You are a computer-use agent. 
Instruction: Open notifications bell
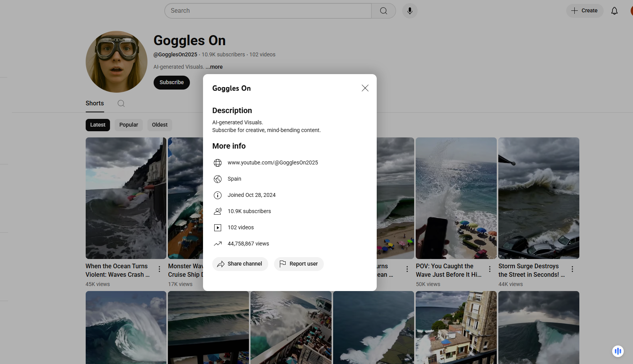614,11
